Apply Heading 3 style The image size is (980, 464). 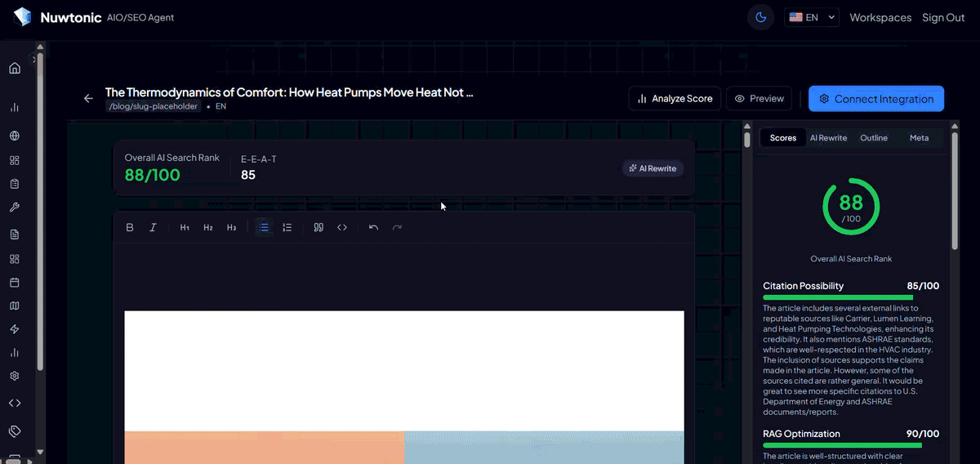[232, 227]
